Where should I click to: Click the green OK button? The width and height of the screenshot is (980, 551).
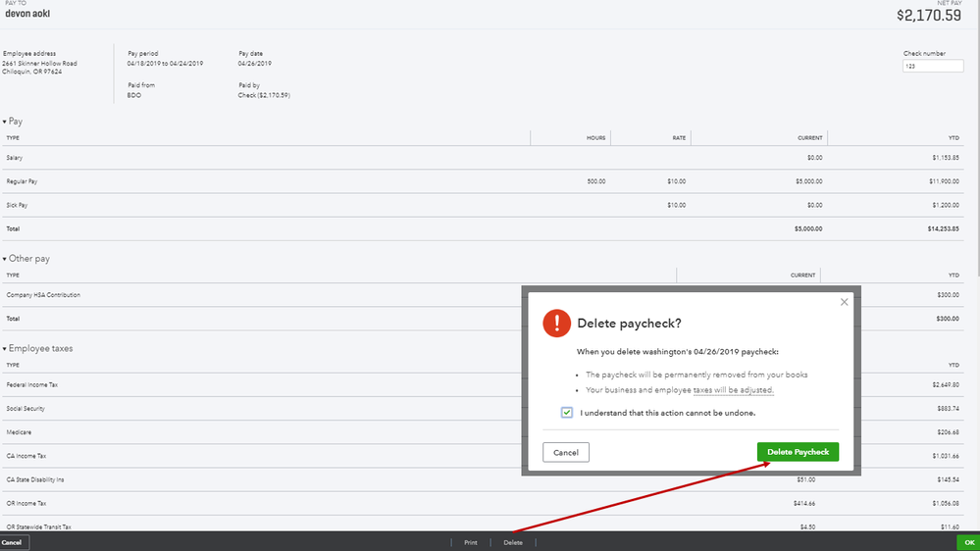click(969, 542)
